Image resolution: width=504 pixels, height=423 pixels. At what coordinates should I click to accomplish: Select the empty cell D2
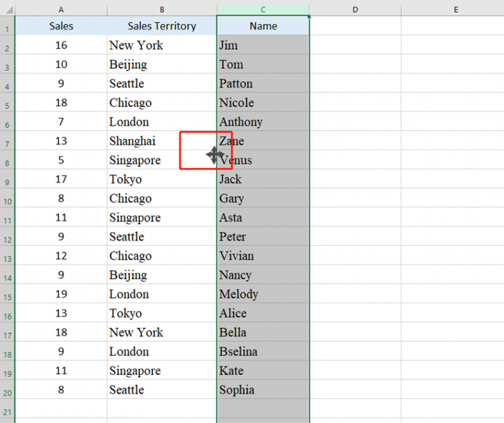pyautogui.click(x=355, y=45)
